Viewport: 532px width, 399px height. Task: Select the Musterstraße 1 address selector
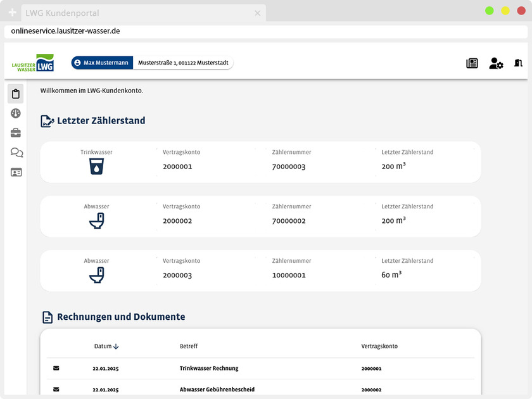(183, 63)
